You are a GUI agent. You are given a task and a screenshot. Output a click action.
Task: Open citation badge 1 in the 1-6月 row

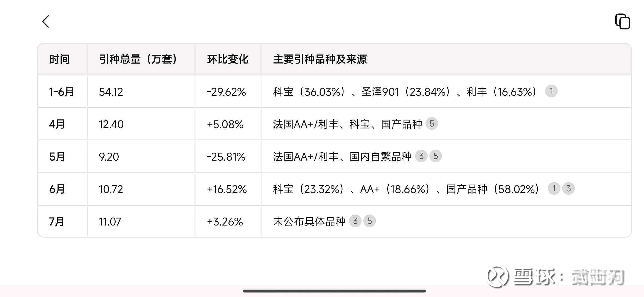click(551, 91)
